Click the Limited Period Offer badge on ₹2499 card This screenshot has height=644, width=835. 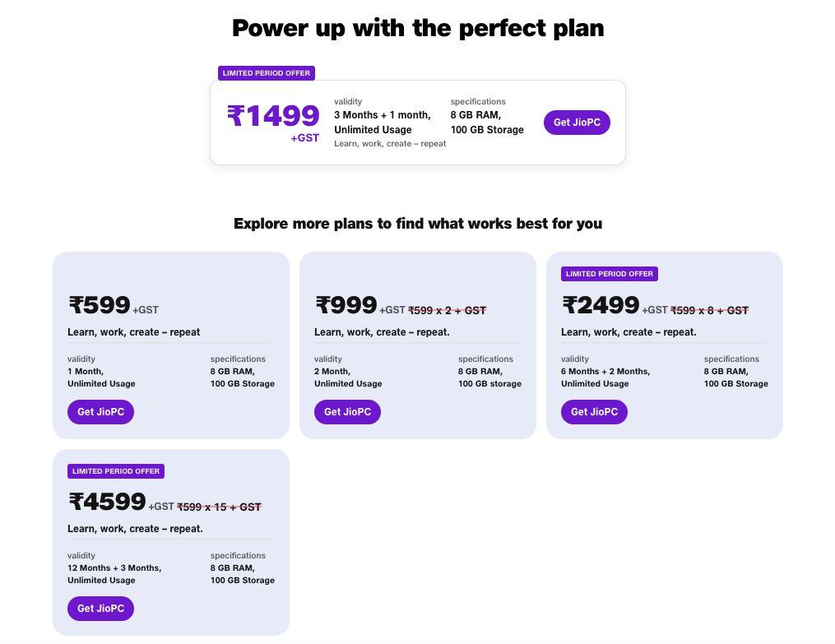click(x=610, y=274)
